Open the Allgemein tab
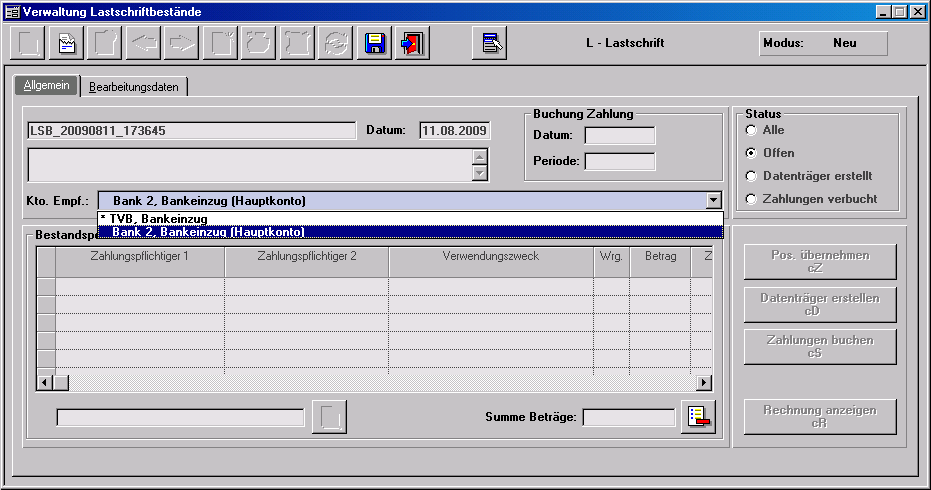The height and width of the screenshot is (490, 931). (x=47, y=86)
